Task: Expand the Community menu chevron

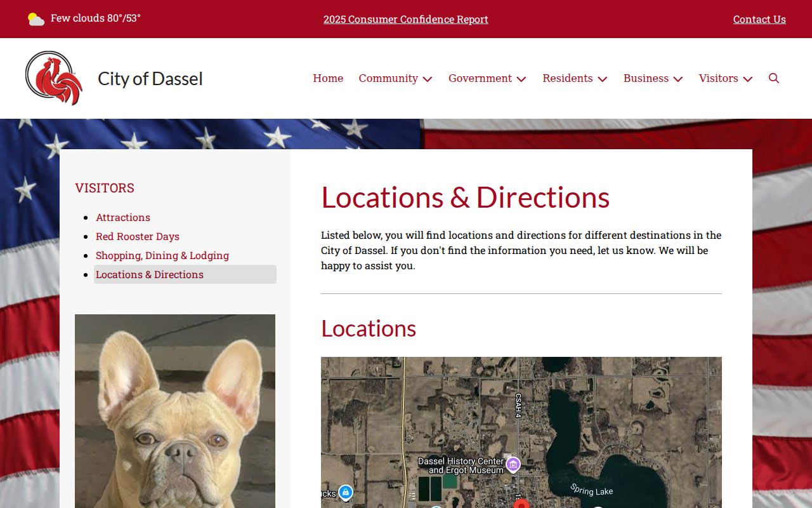Action: [x=428, y=79]
